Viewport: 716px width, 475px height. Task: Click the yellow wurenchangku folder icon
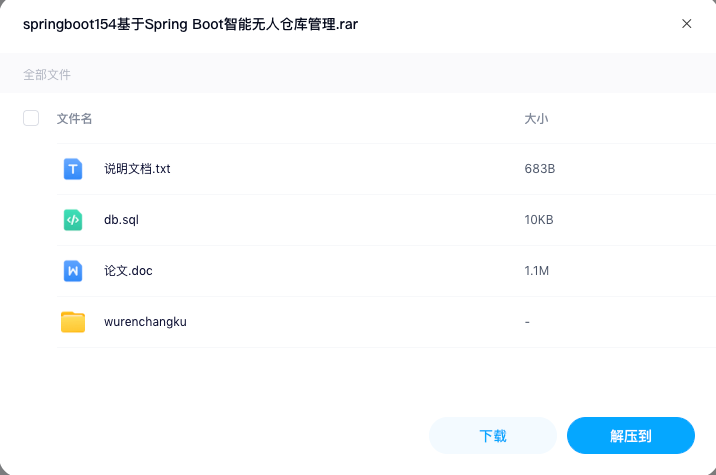pyautogui.click(x=73, y=322)
